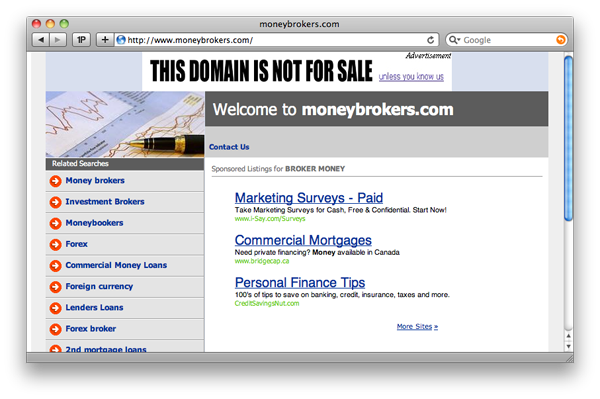
Task: Click the orange arrow beside Investment Brokers
Action: [55, 202]
